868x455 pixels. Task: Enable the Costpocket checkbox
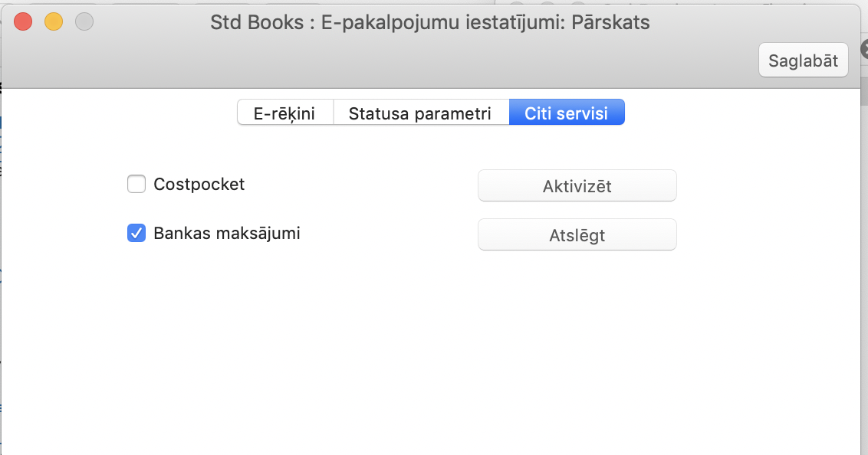136,185
